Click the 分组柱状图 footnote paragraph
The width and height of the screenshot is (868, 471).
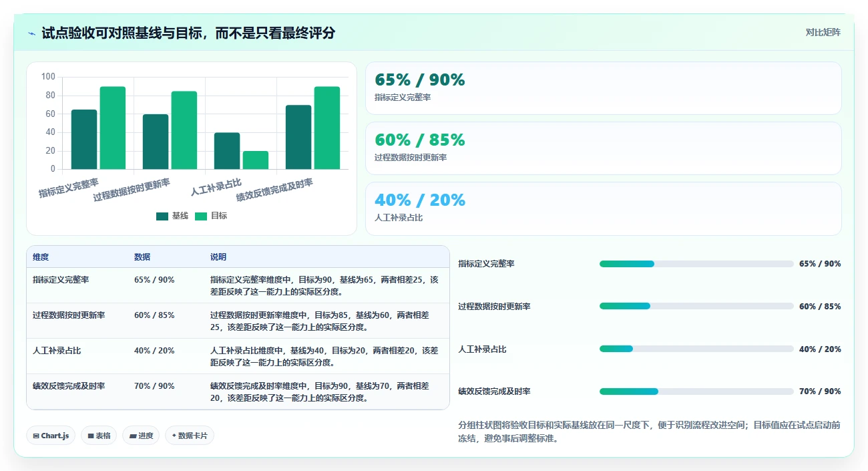pyautogui.click(x=649, y=432)
